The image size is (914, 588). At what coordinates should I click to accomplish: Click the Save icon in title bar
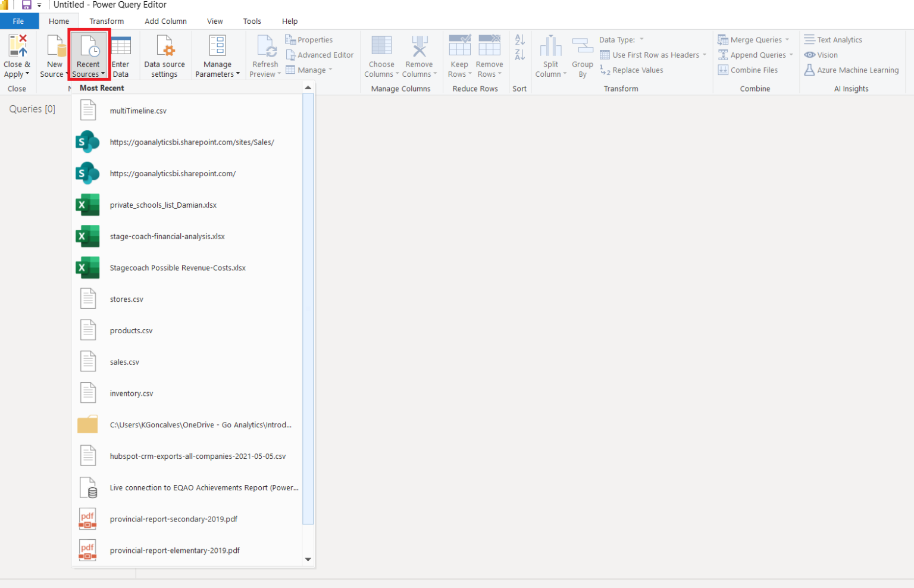click(x=27, y=5)
